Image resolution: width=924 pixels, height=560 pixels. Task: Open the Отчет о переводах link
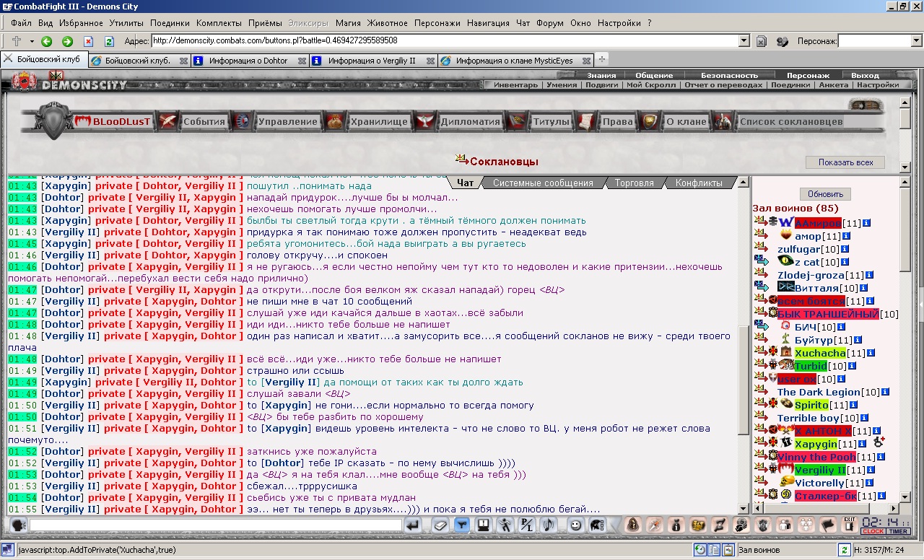723,84
